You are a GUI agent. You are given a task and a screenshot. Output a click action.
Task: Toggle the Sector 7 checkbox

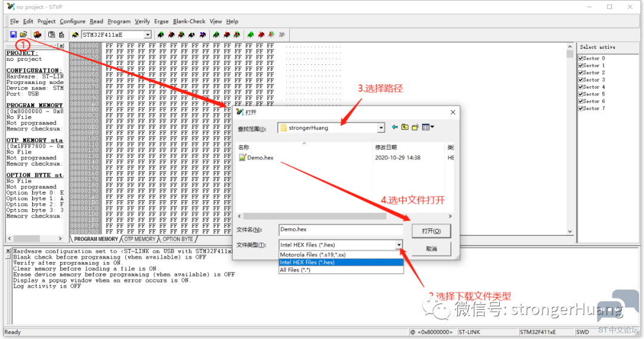(581, 108)
